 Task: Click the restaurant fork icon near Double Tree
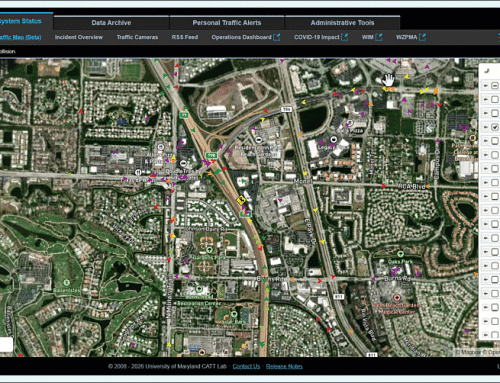138,172
